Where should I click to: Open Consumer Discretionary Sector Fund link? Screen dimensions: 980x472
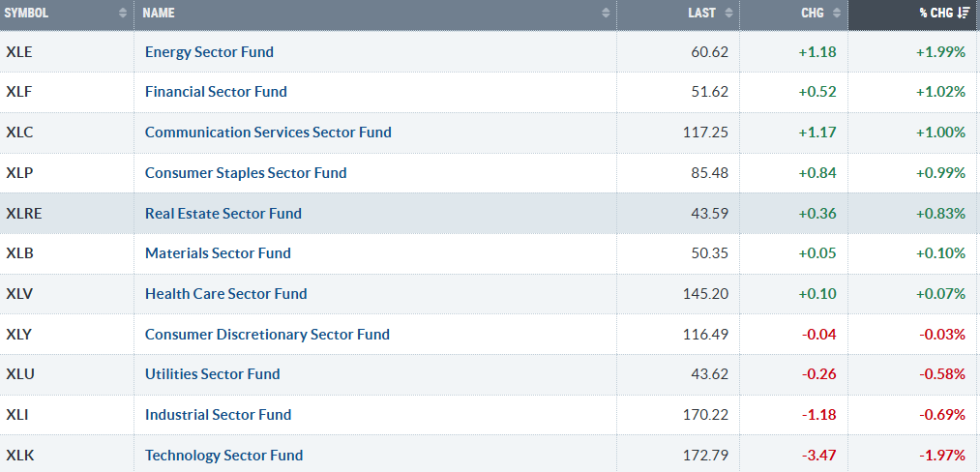coord(268,334)
